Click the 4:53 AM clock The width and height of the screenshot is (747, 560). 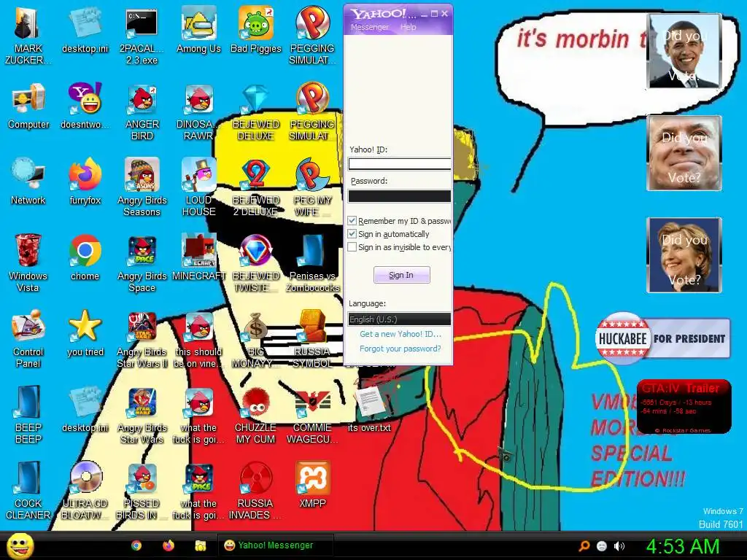tap(683, 546)
